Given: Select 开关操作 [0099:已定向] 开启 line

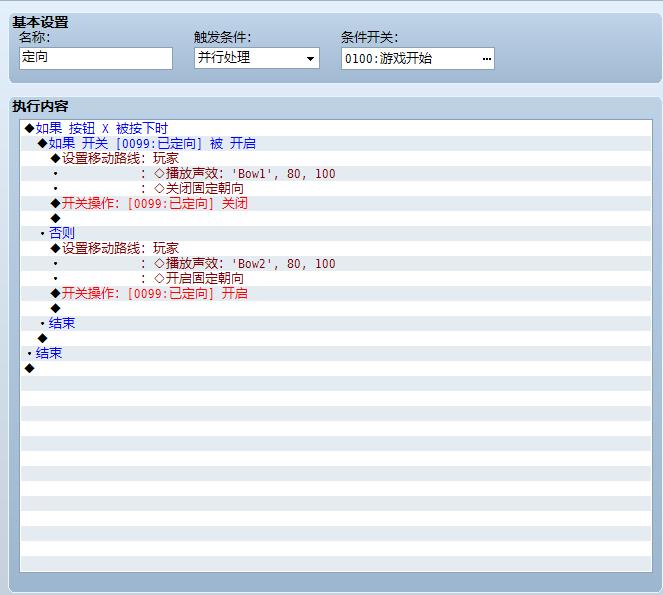Looking at the screenshot, I should point(336,293).
